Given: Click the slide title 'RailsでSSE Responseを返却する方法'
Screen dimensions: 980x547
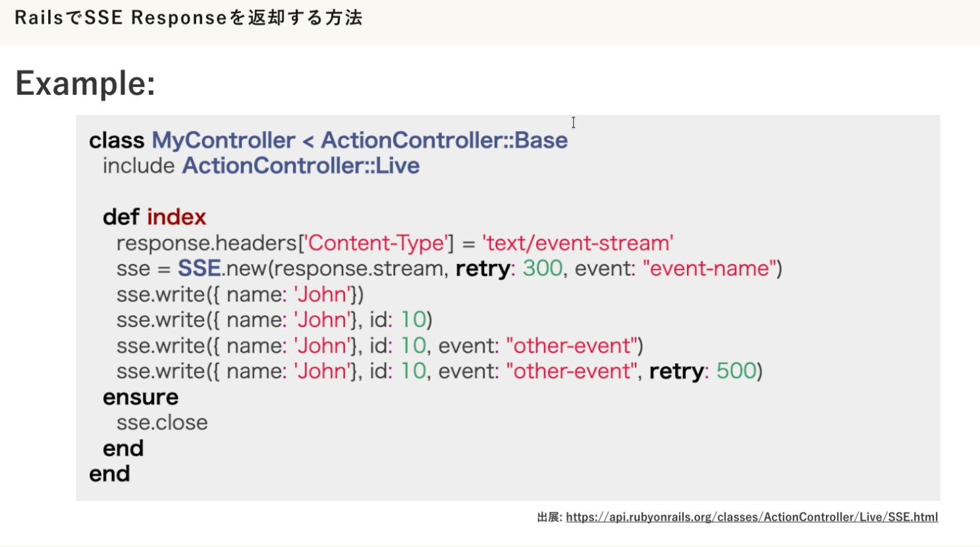Looking at the screenshot, I should [x=188, y=18].
